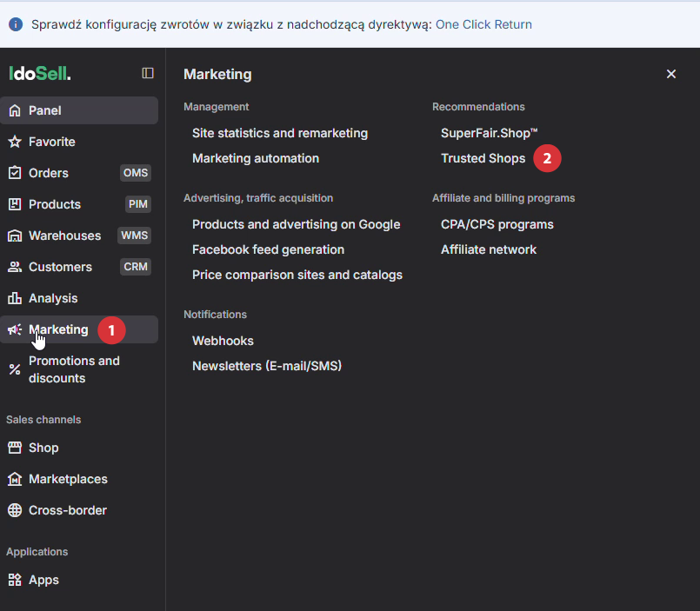
Task: Go to Newsletters (E-mail/SMS)
Action: click(267, 366)
